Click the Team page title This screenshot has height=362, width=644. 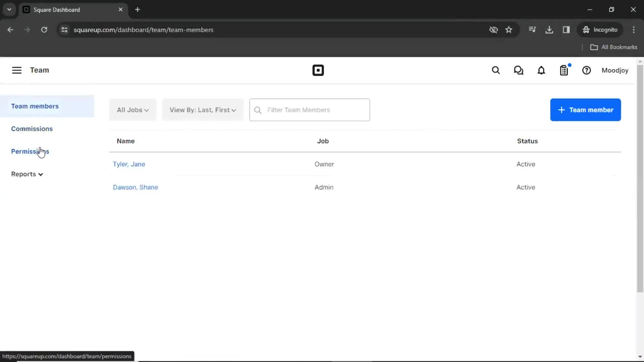tap(40, 70)
